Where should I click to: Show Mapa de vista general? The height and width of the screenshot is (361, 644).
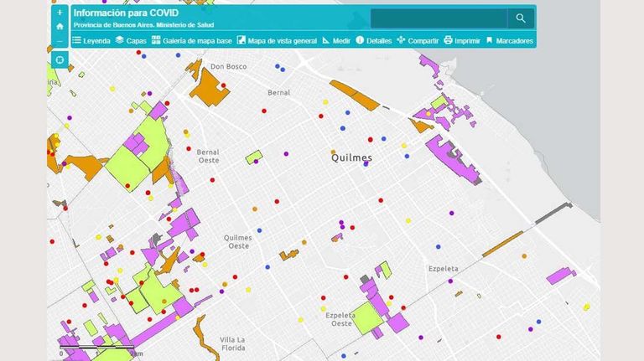[x=278, y=40]
